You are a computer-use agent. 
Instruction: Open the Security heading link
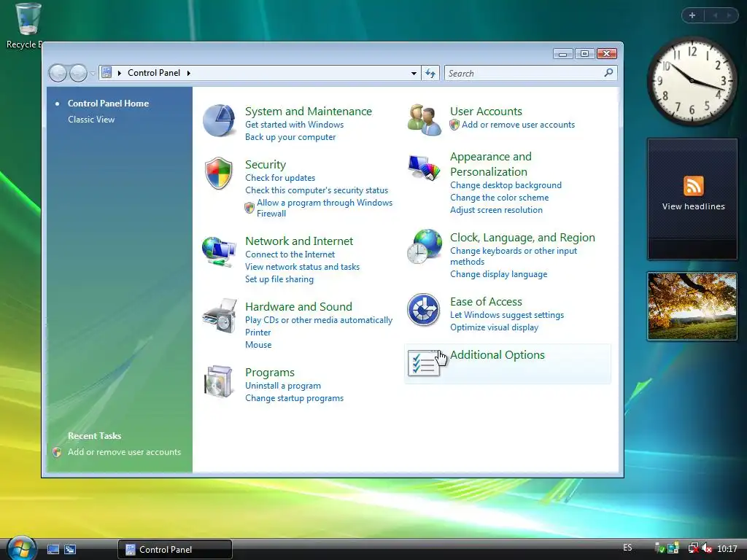coord(266,164)
